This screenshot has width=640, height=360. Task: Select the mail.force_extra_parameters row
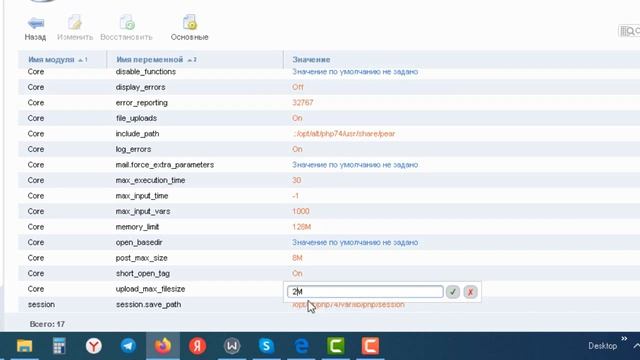[x=329, y=165]
